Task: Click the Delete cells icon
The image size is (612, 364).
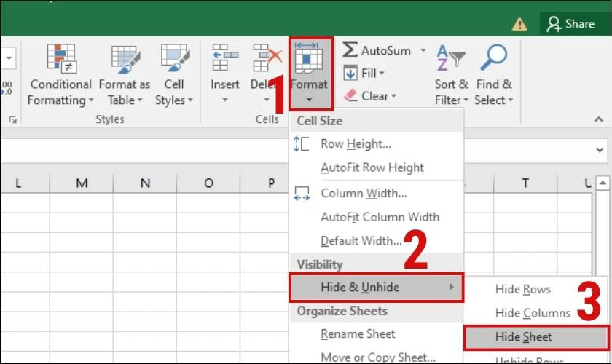Action: [x=267, y=58]
